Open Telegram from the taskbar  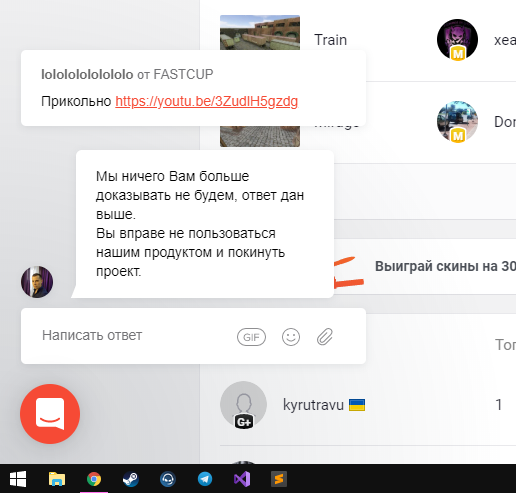coord(205,479)
